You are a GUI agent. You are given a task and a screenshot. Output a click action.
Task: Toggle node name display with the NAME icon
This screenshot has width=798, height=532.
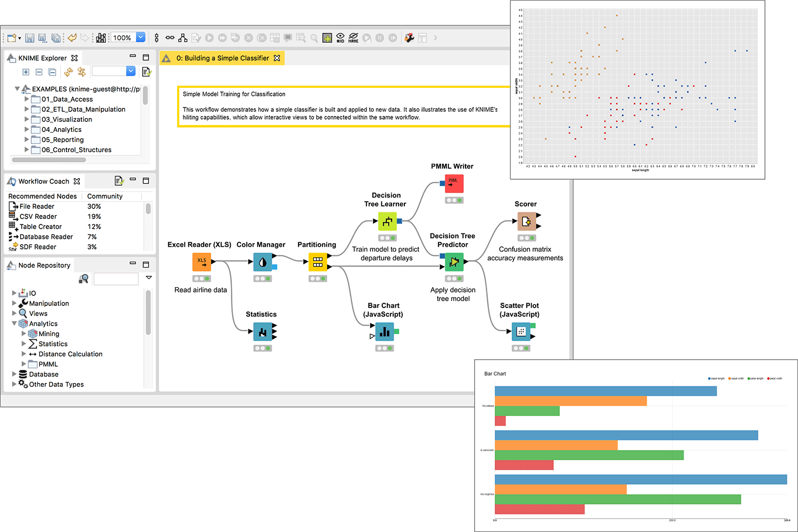click(x=353, y=38)
